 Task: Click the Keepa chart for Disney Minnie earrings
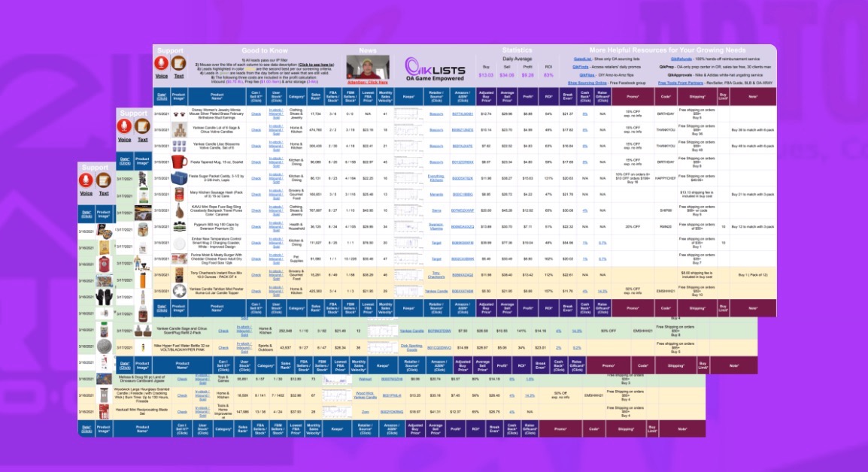[x=409, y=113]
